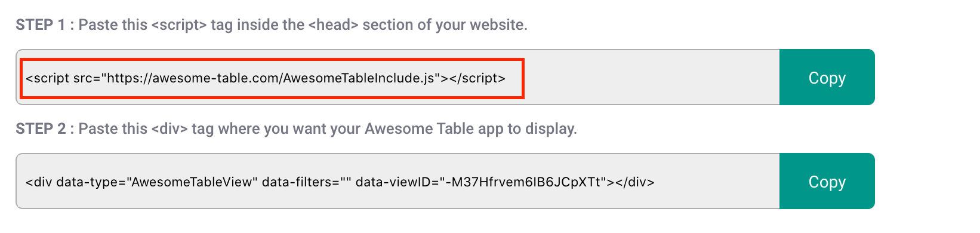Click the opening <script text in Step 1 code
Image resolution: width=980 pixels, height=233 pixels.
48,78
